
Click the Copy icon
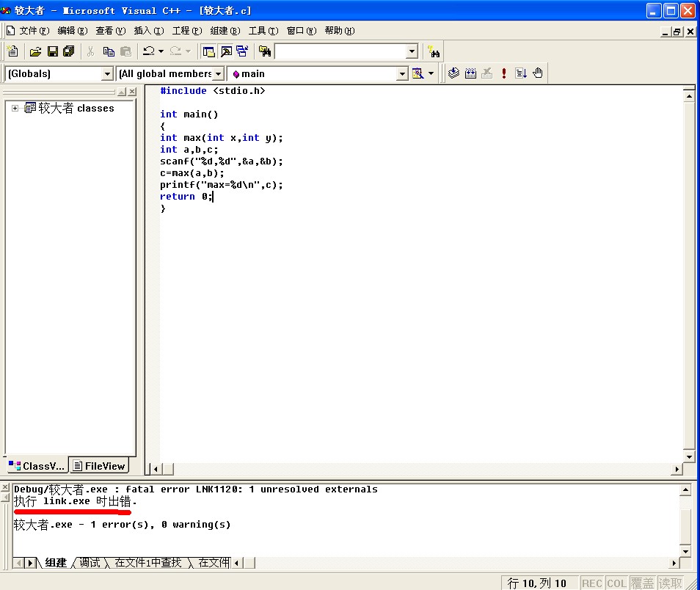(109, 51)
